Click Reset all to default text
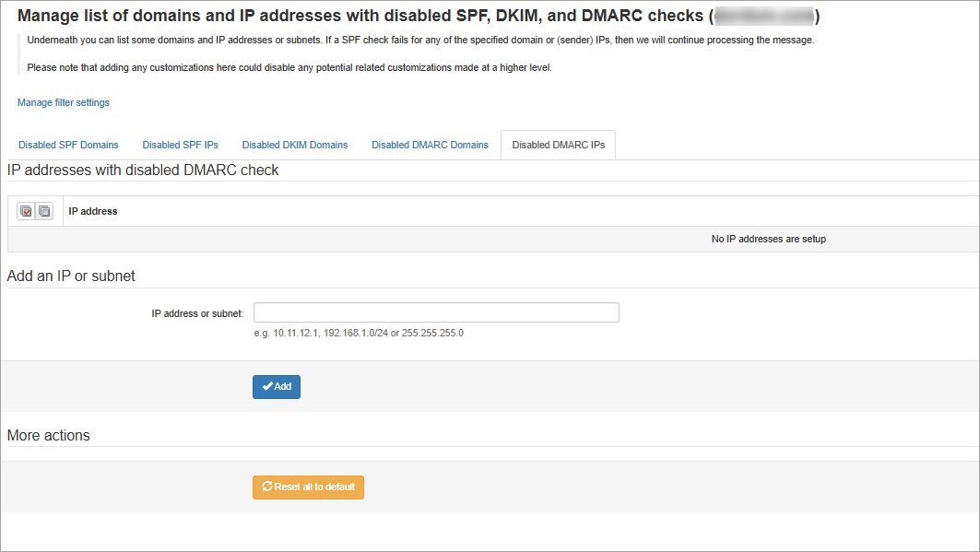Viewport: 980px width, 552px height. pyautogui.click(x=315, y=487)
